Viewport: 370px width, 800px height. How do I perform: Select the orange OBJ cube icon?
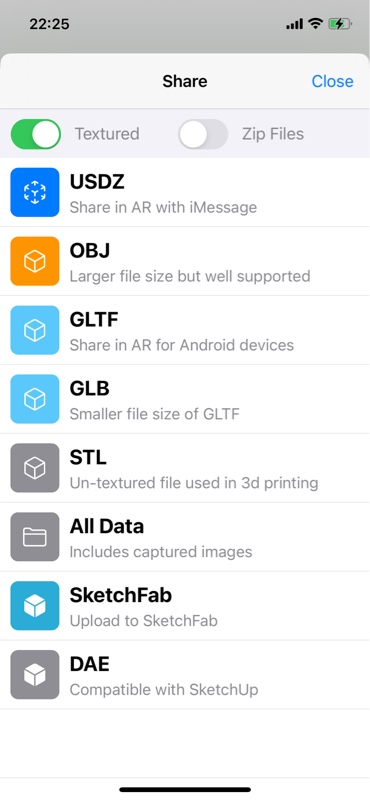tap(35, 261)
